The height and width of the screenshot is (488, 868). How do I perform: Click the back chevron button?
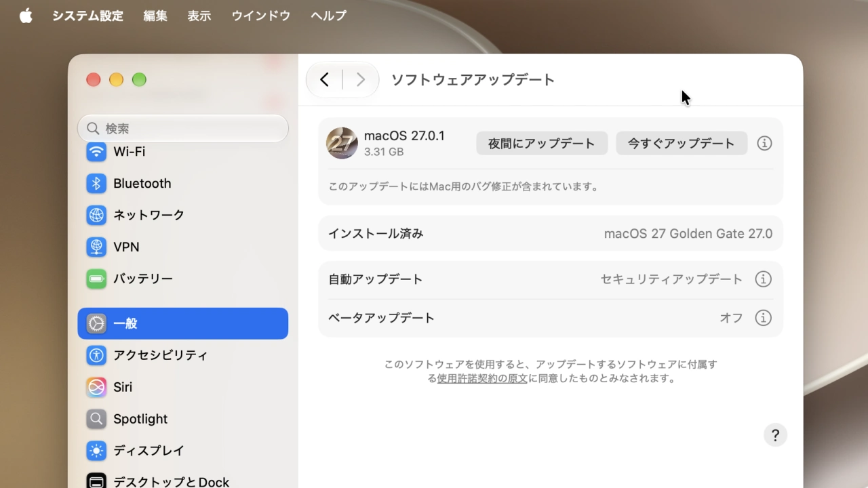point(324,80)
